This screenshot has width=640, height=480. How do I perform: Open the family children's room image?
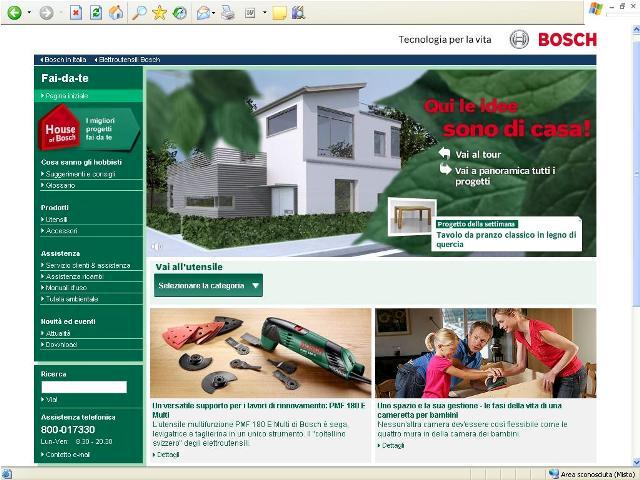(x=486, y=353)
